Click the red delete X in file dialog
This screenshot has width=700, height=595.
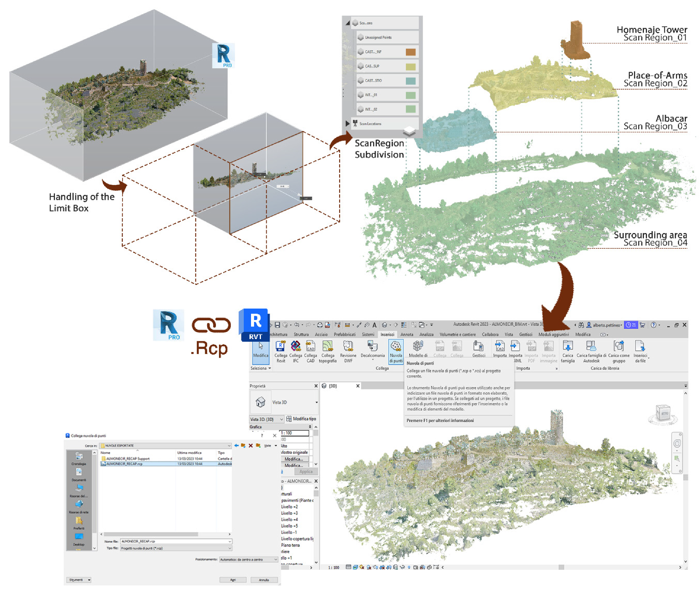(x=251, y=445)
